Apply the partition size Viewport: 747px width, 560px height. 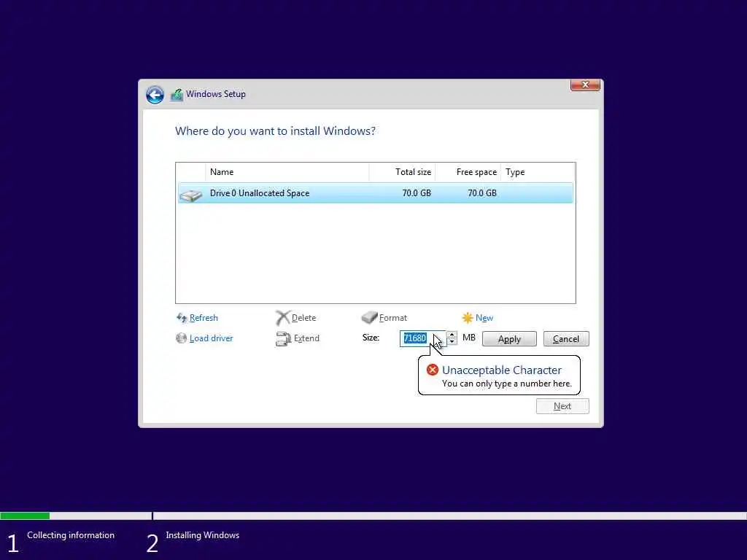pos(509,339)
